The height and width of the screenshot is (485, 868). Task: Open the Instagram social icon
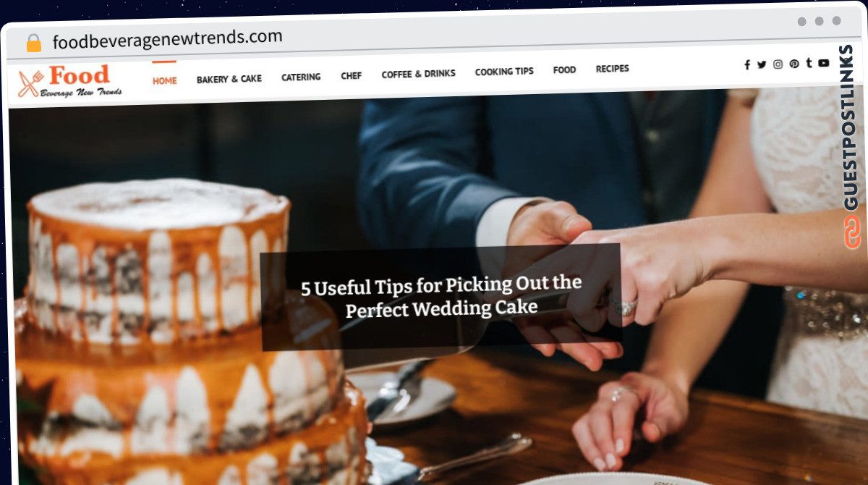(x=778, y=64)
